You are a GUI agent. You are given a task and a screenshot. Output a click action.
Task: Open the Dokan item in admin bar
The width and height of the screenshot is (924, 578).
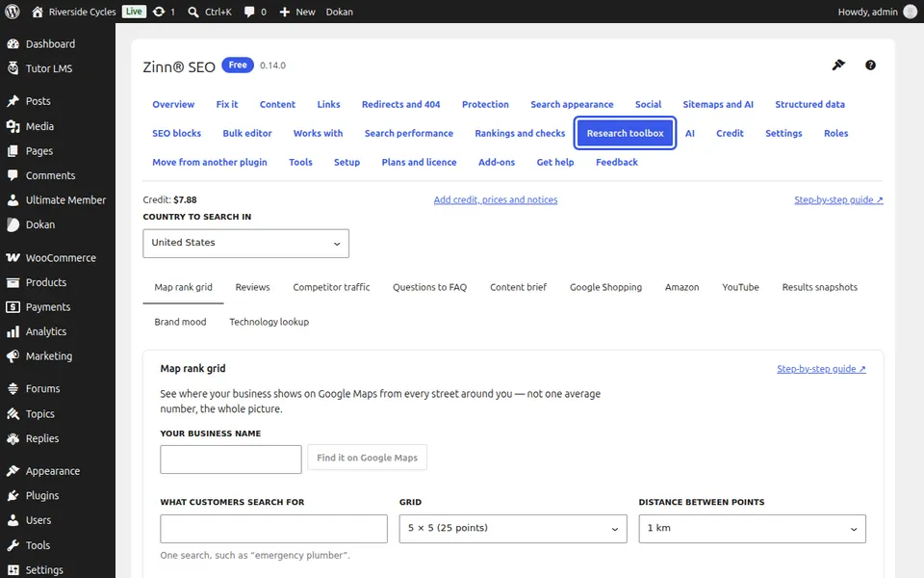click(x=340, y=12)
